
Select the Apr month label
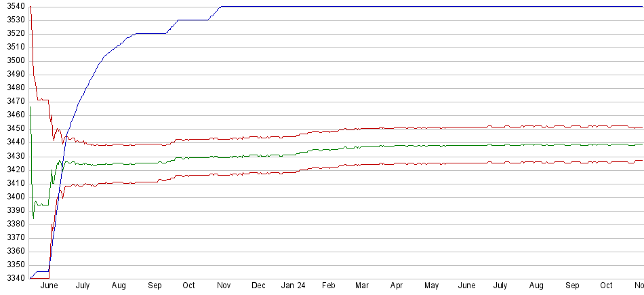click(397, 286)
